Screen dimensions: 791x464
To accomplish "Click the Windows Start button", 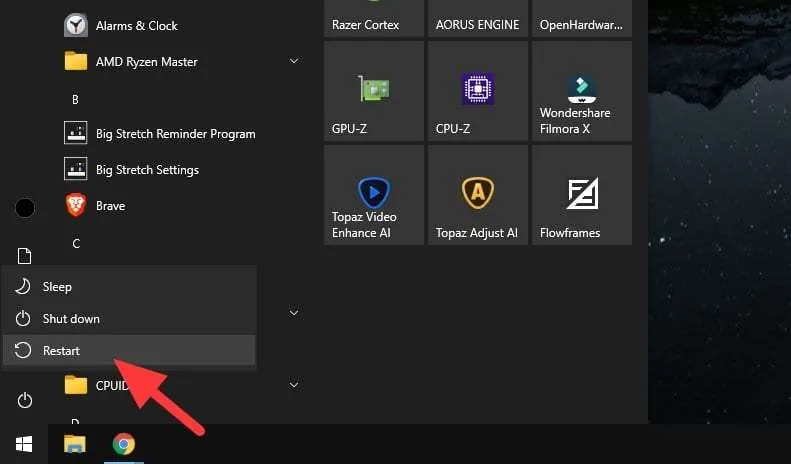I will 24,444.
